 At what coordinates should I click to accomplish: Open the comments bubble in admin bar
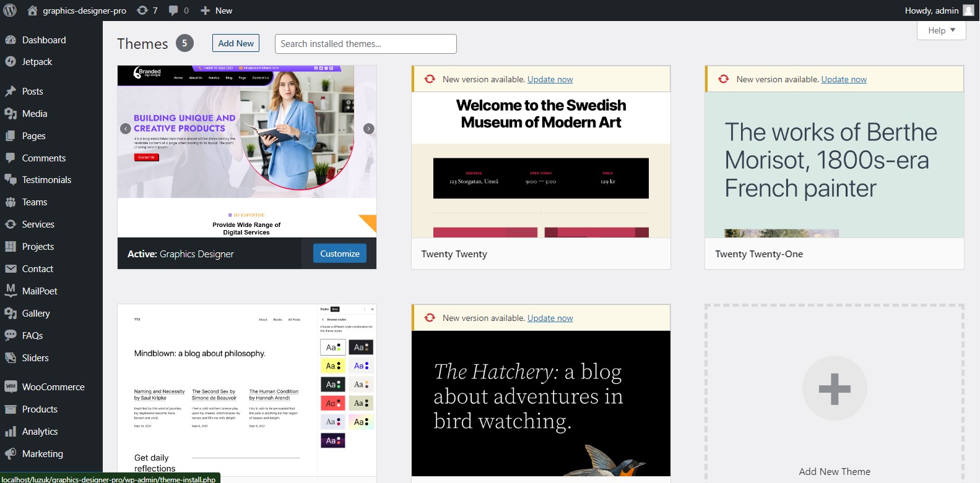pos(173,11)
